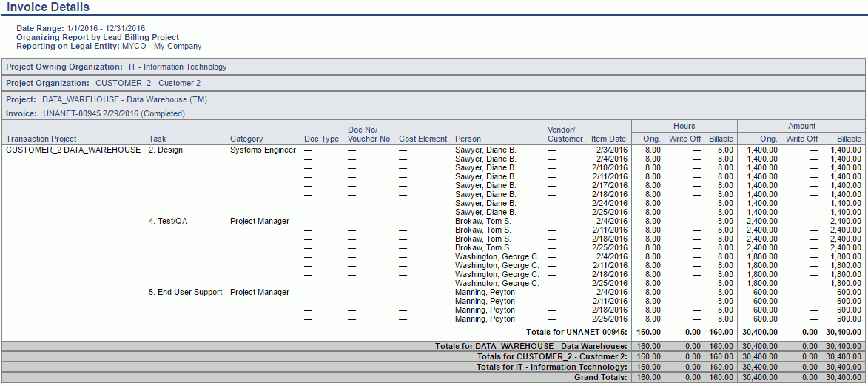Click the Transaction Project column header

[x=41, y=139]
